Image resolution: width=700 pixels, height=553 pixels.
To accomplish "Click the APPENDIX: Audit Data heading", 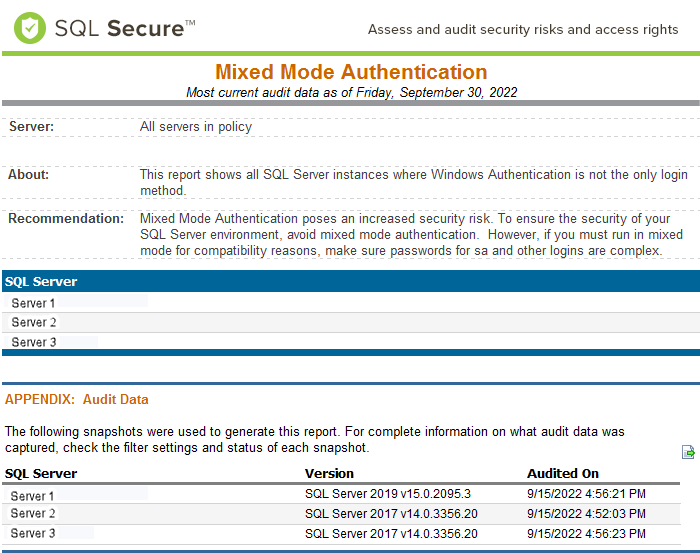I will click(x=77, y=400).
